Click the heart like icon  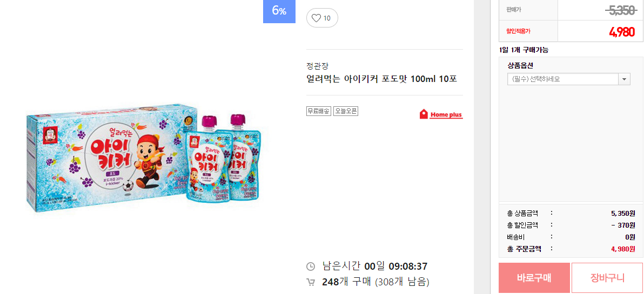[x=316, y=18]
